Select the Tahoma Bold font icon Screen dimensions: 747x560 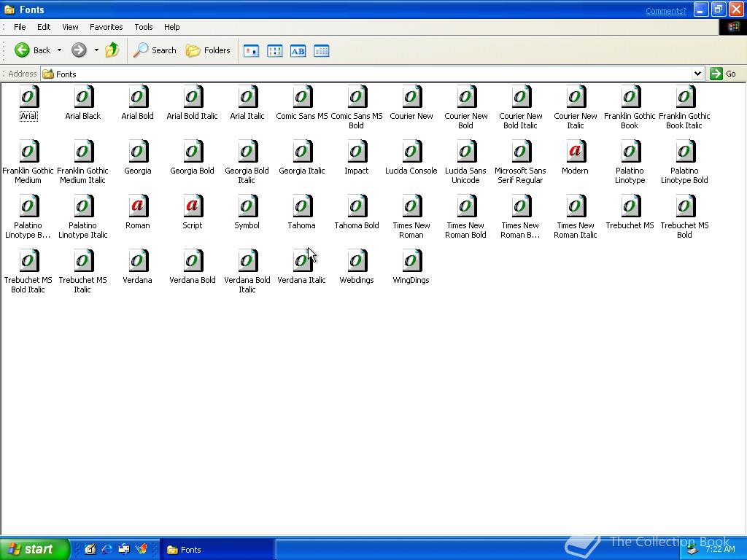tap(357, 206)
